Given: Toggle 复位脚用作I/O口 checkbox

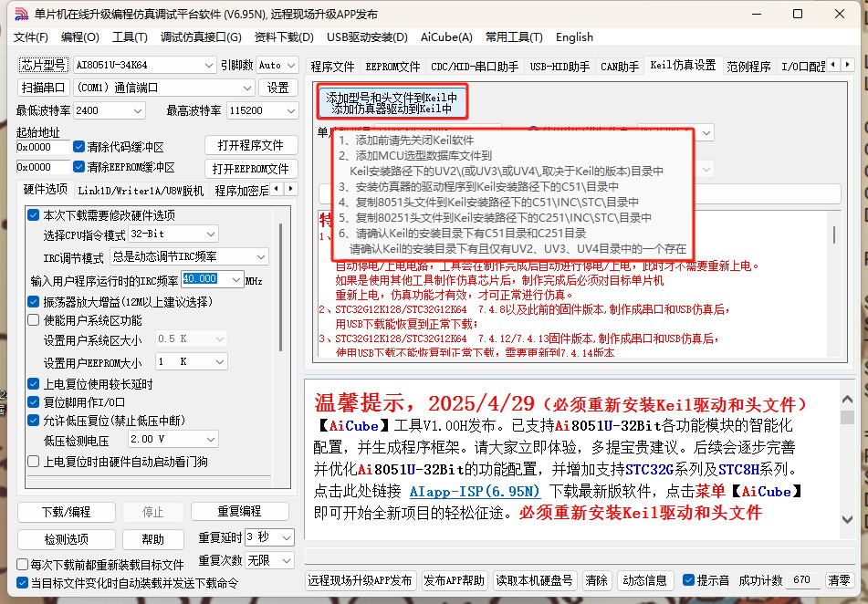Looking at the screenshot, I should pyautogui.click(x=34, y=402).
